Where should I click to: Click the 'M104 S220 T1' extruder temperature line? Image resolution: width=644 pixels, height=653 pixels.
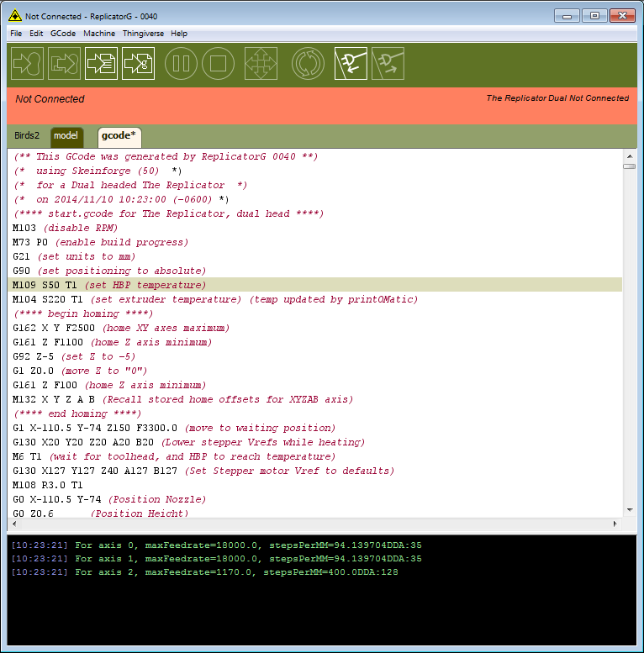pyautogui.click(x=215, y=299)
